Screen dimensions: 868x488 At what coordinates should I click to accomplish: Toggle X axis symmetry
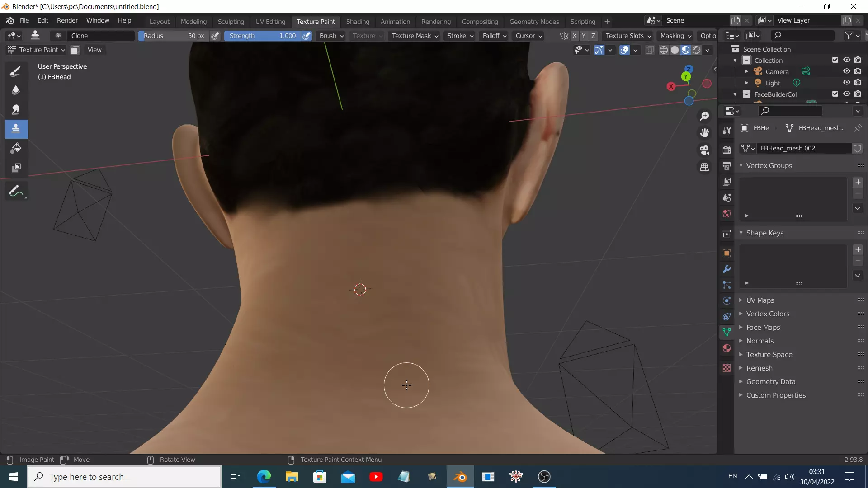(574, 36)
